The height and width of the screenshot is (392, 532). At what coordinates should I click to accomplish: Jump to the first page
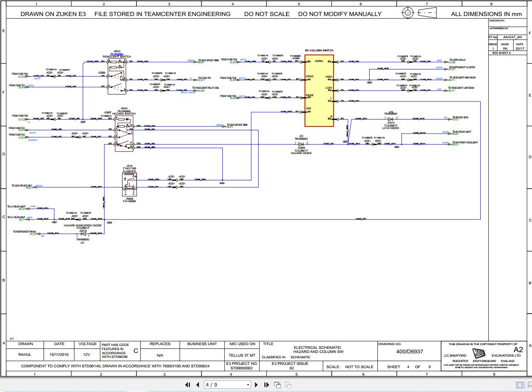click(187, 385)
